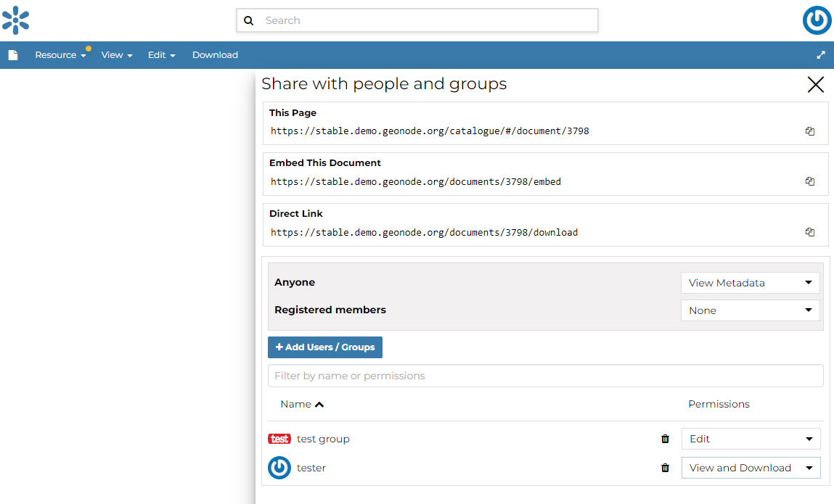Copy the This Page link using its copy icon

pyautogui.click(x=809, y=131)
